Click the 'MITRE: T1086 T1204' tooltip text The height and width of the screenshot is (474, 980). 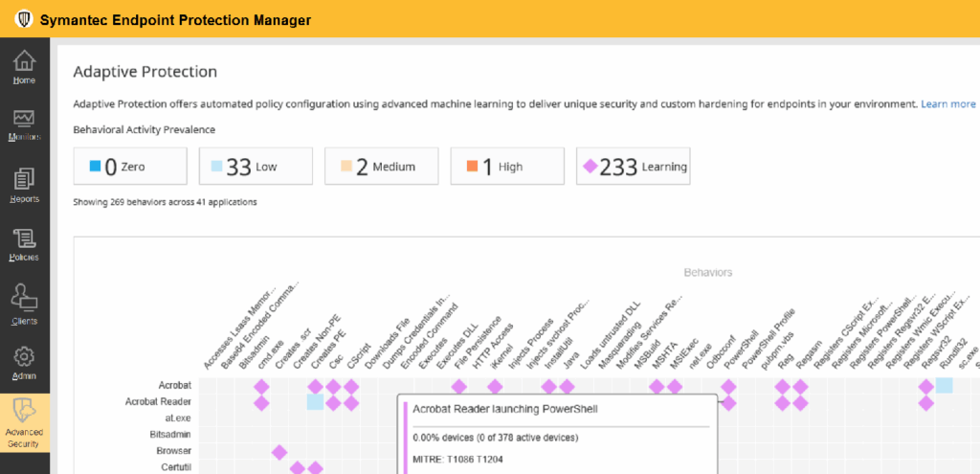(x=457, y=460)
